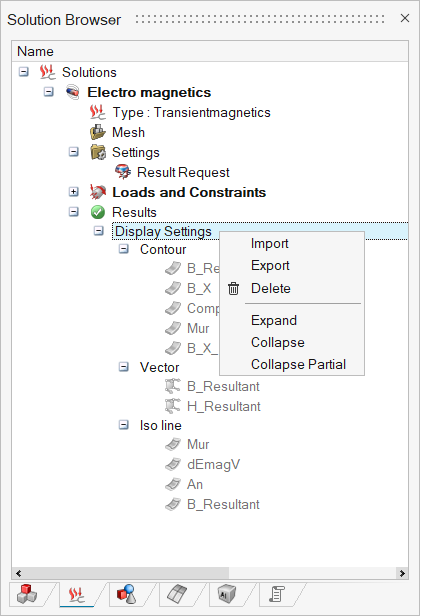
Task: Collapse the Vector group
Action: pyautogui.click(x=123, y=367)
